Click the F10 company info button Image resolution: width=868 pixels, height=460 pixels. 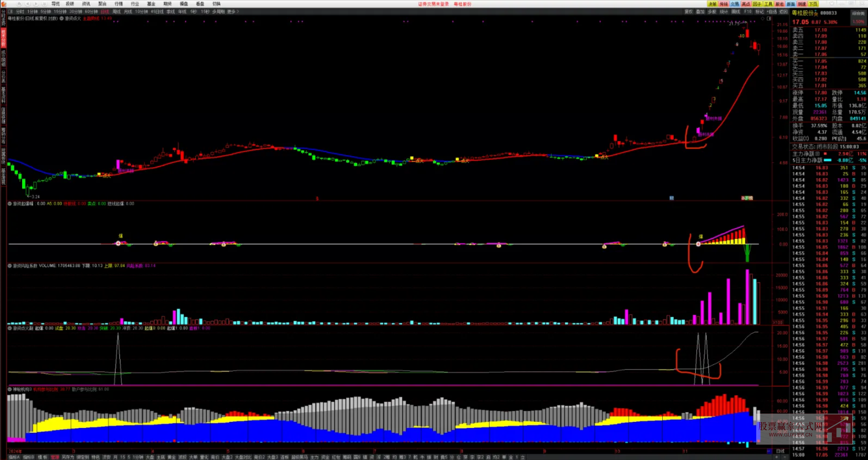click(748, 11)
